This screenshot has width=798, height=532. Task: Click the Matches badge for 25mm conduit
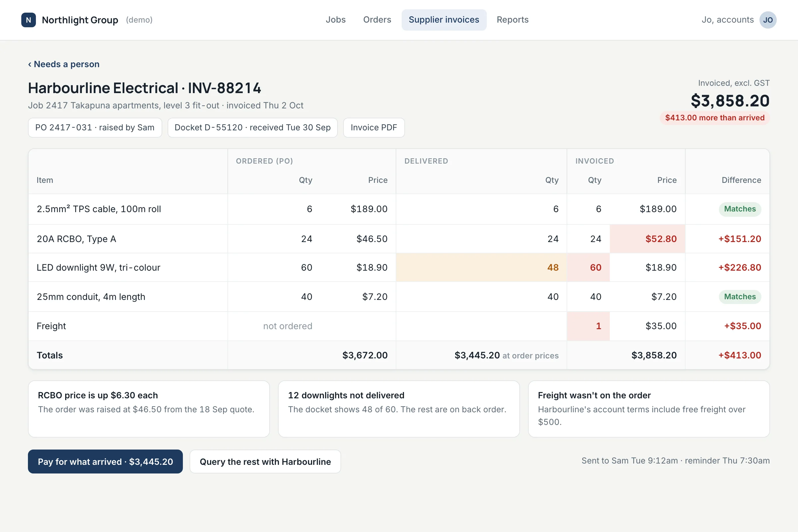pos(740,297)
